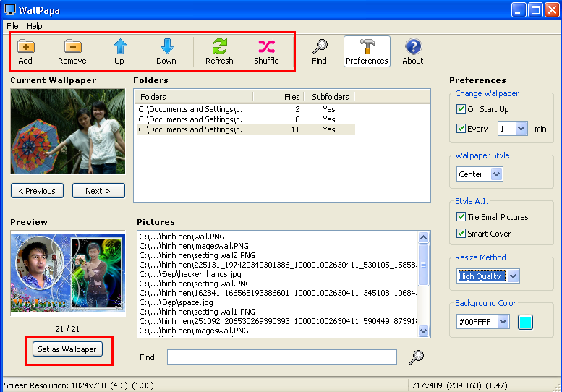Image resolution: width=562 pixels, height=392 pixels.
Task: Click the Preview thumbnail image
Action: tap(68, 273)
